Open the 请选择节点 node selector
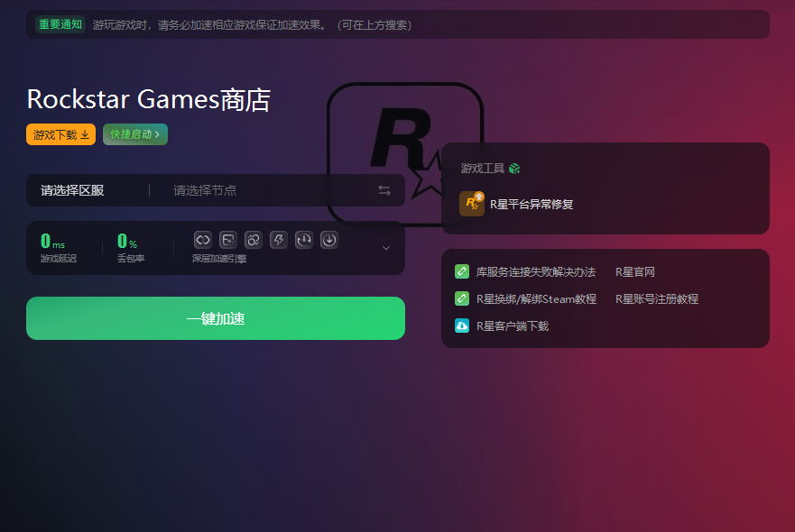795x532 pixels. 205,190
